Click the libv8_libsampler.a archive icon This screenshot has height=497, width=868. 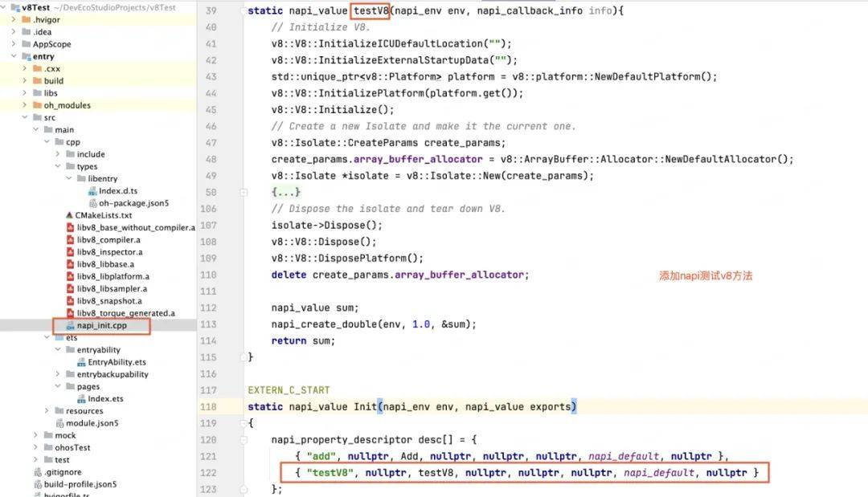point(70,288)
